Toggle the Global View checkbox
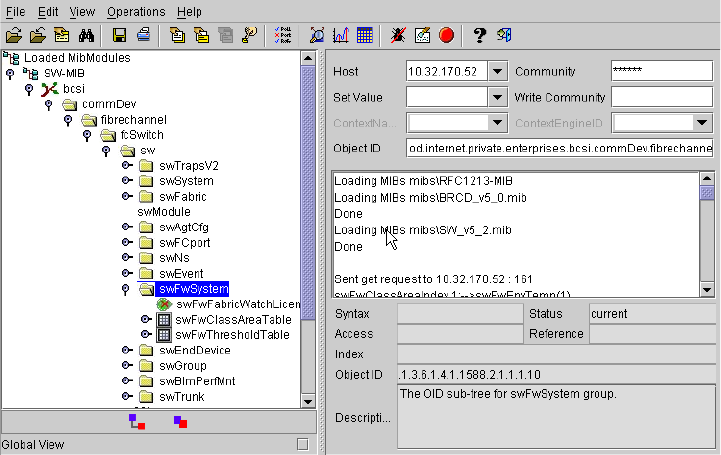The width and height of the screenshot is (721, 455). 303,444
